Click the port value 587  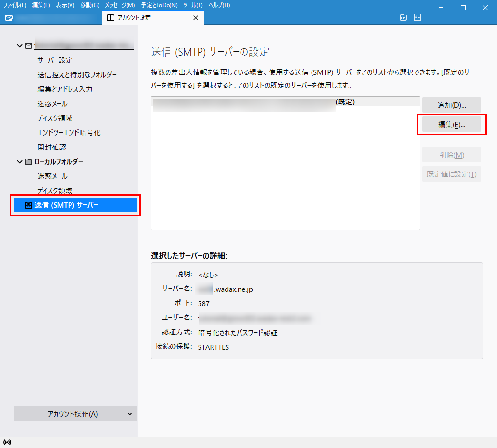coord(203,303)
